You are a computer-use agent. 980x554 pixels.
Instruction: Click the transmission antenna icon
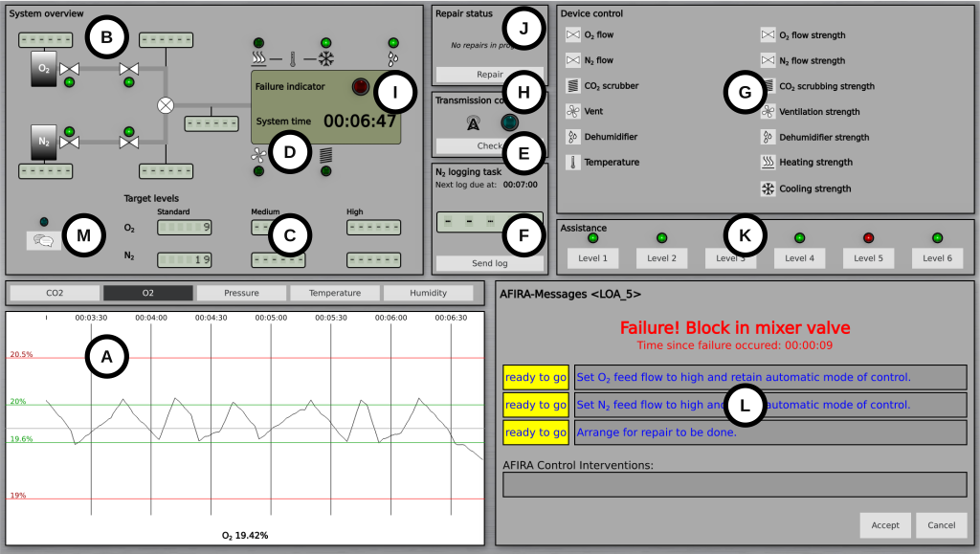[x=473, y=123]
